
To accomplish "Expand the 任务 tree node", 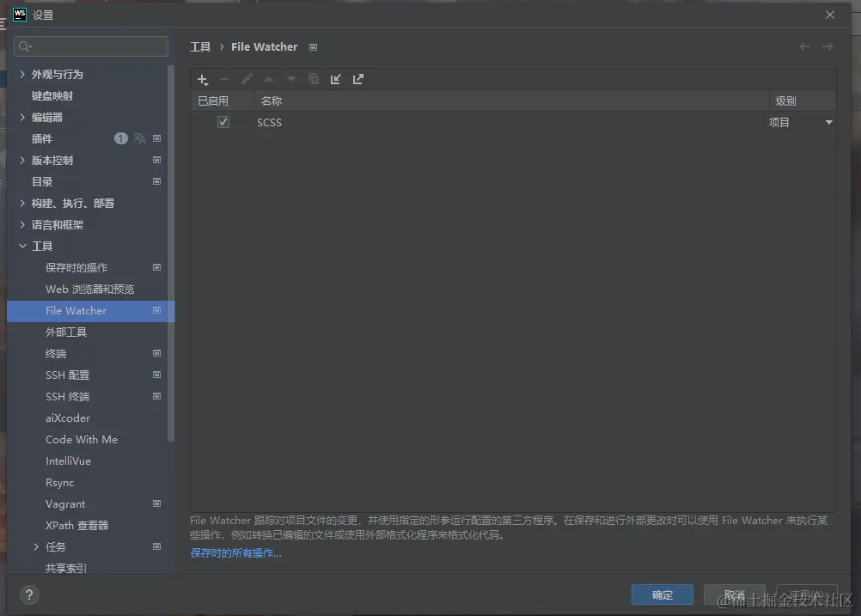I will [x=36, y=546].
